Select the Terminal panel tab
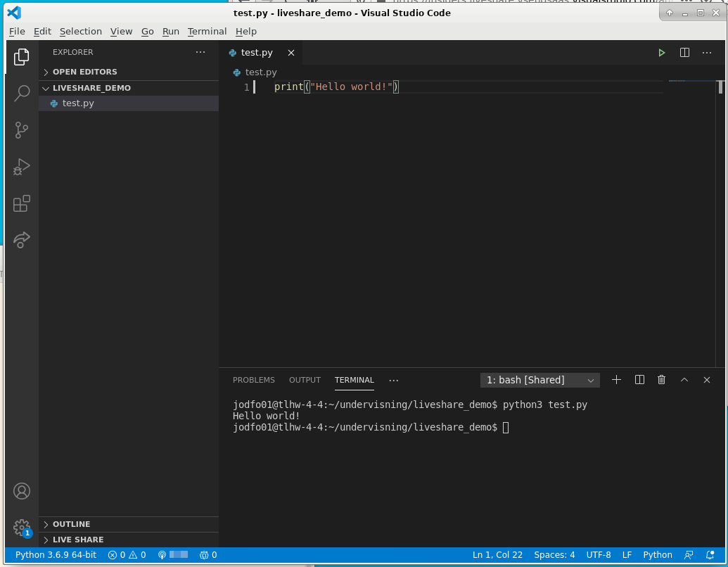This screenshot has height=567, width=728. coord(355,380)
